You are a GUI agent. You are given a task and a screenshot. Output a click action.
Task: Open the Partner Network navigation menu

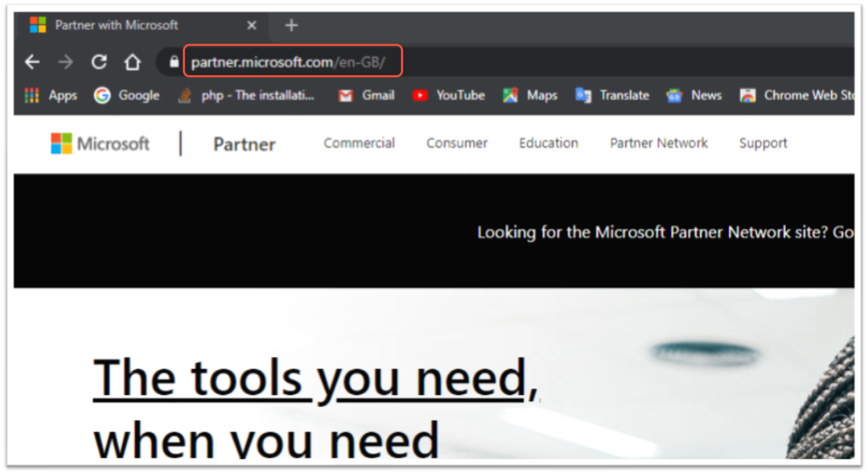(x=659, y=143)
